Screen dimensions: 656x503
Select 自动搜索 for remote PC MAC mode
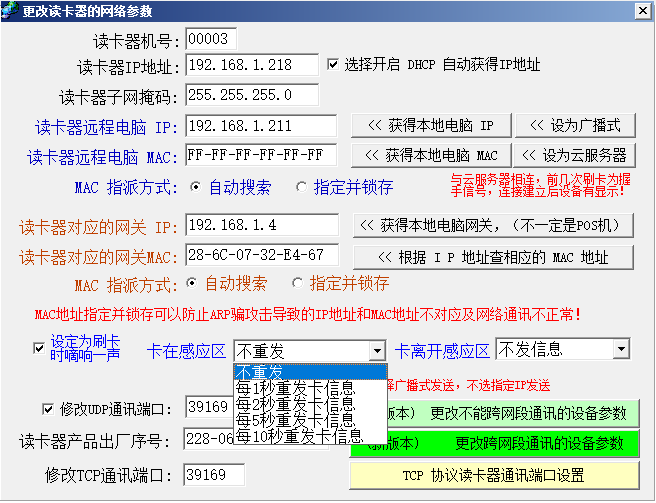(196, 187)
